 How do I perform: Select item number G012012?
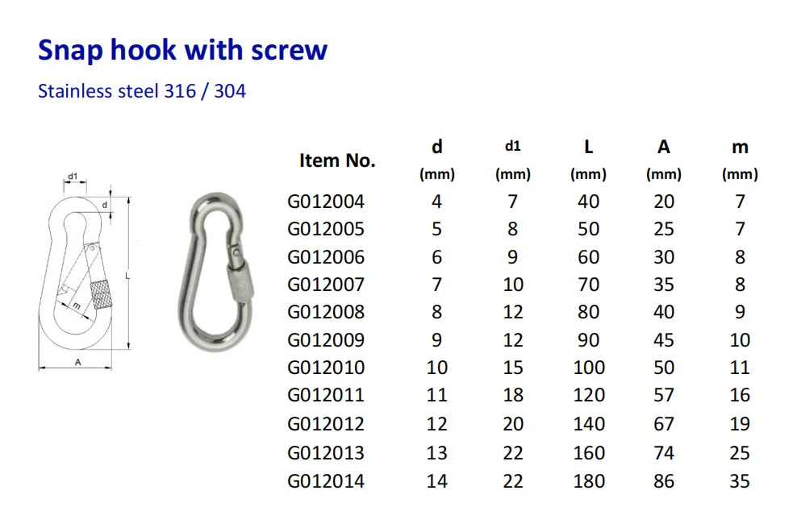click(326, 424)
